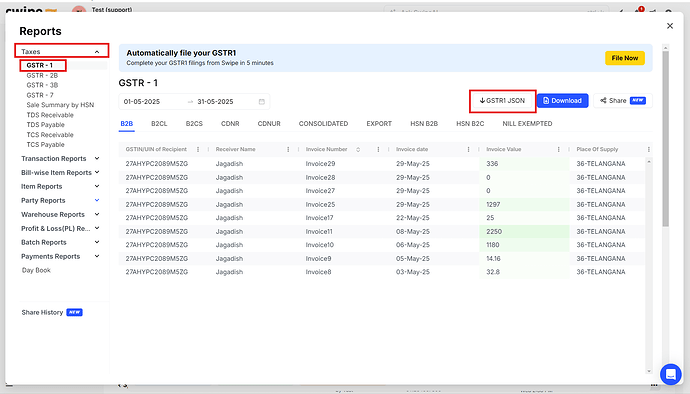Open Day Book report
690x394 pixels.
[x=37, y=270]
